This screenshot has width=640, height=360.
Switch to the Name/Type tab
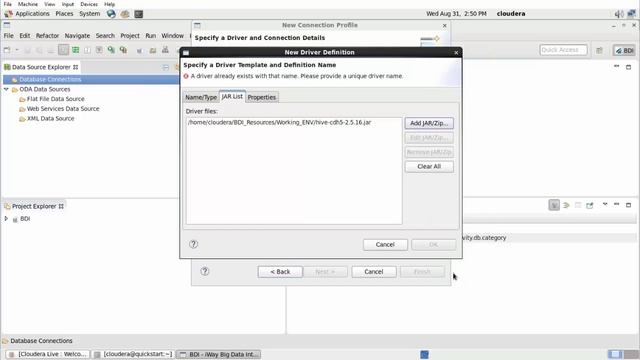[x=201, y=97]
